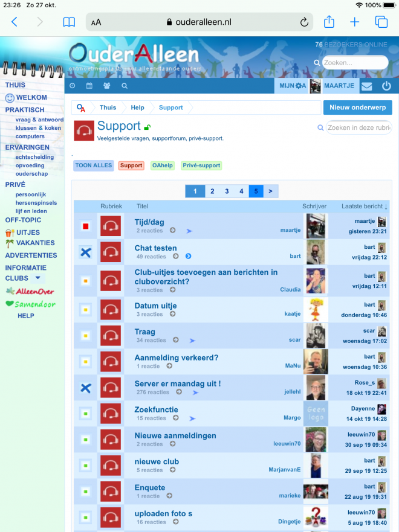The height and width of the screenshot is (532, 399).
Task: Tap the Safari share icon
Action: point(329,22)
